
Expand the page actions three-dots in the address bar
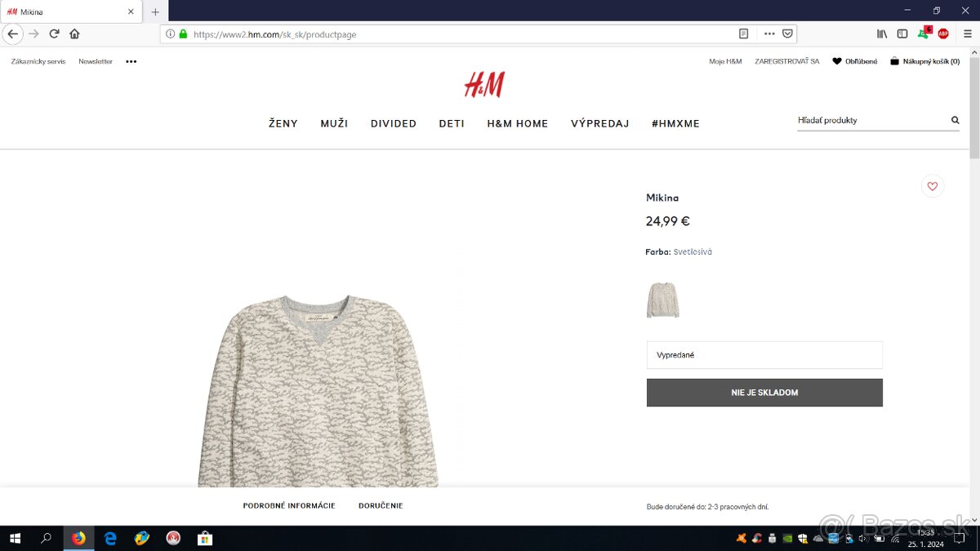(769, 34)
